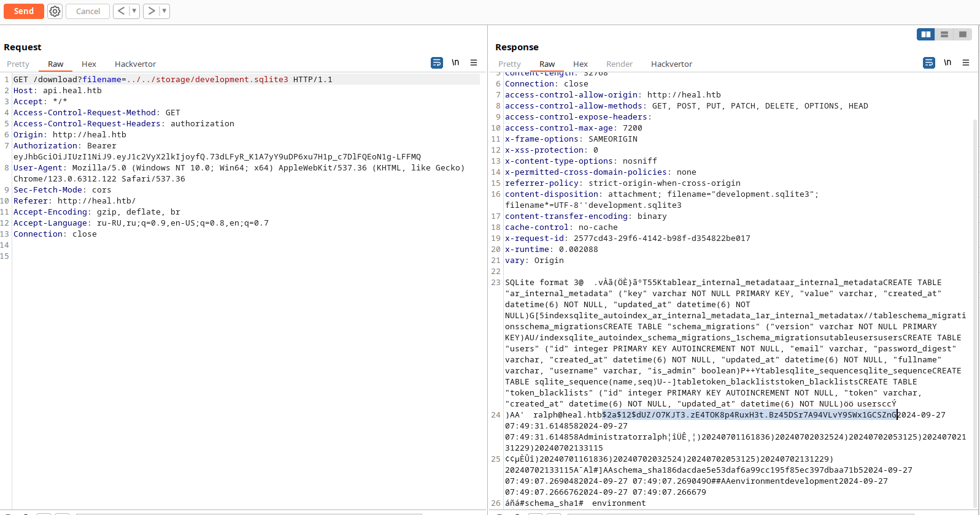Select Response Raw tab

[547, 64]
